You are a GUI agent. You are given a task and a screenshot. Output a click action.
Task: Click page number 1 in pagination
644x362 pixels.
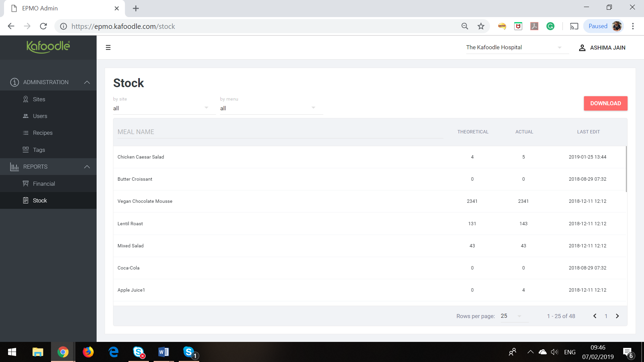coord(606,316)
